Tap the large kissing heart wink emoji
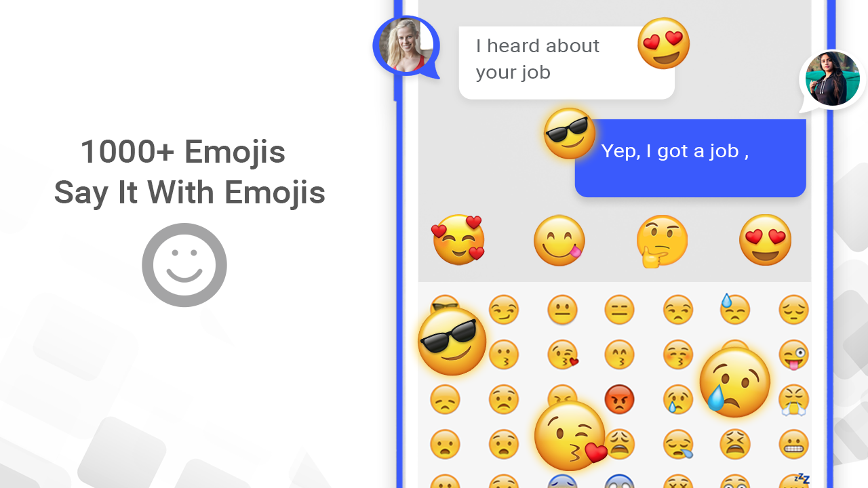 tap(570, 435)
